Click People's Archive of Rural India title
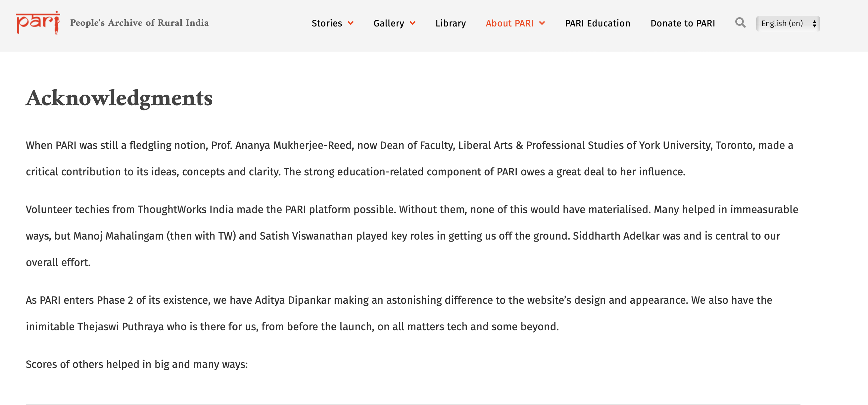The width and height of the screenshot is (868, 405). (x=139, y=23)
